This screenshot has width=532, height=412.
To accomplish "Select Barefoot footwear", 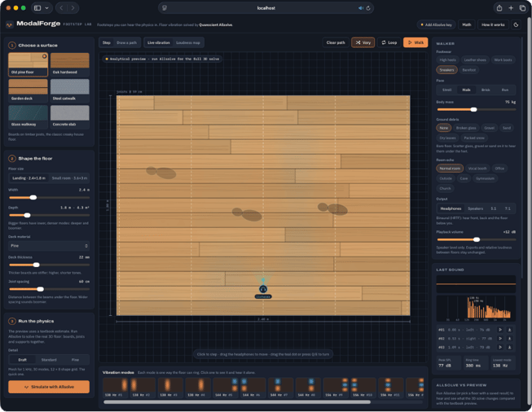I will point(469,70).
